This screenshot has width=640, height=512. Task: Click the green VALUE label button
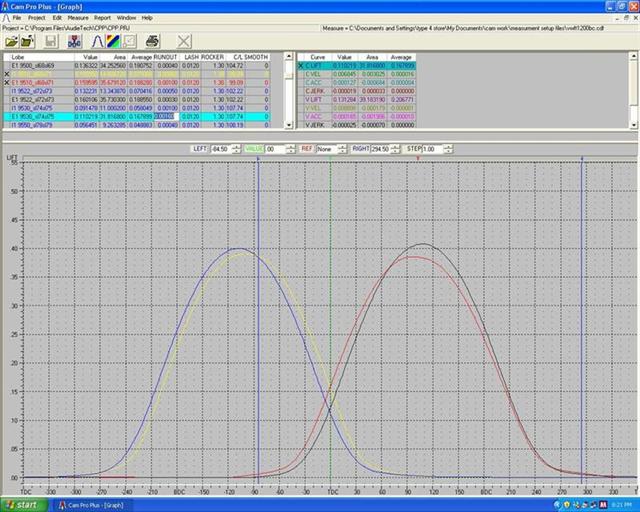point(256,148)
